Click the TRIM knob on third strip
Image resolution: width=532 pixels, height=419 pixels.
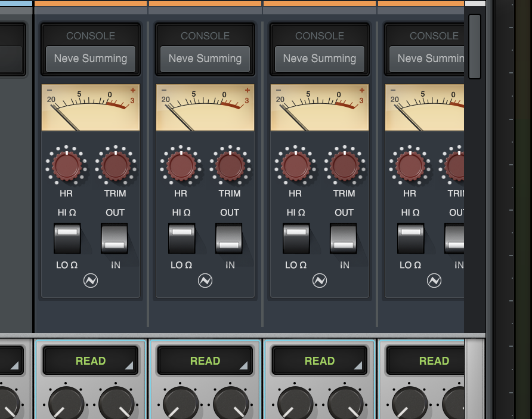[x=345, y=166]
